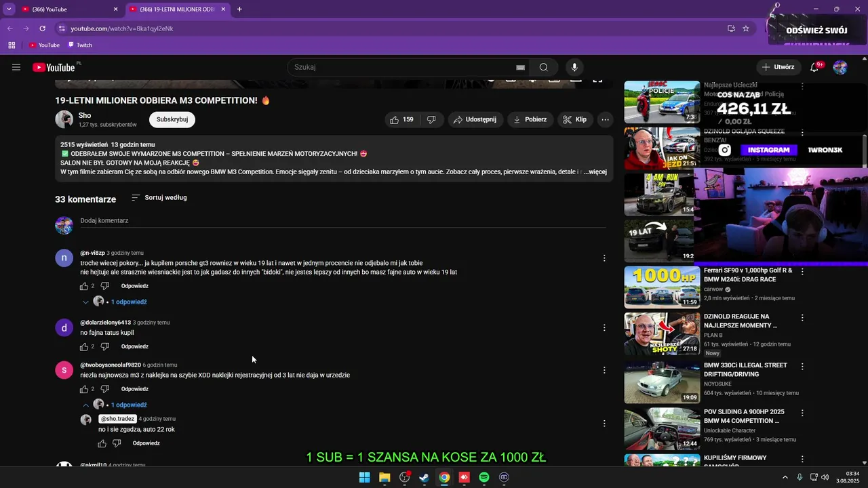The image size is (868, 488).
Task: Subscribe to Sho with Subskrybuj
Action: pyautogui.click(x=172, y=119)
